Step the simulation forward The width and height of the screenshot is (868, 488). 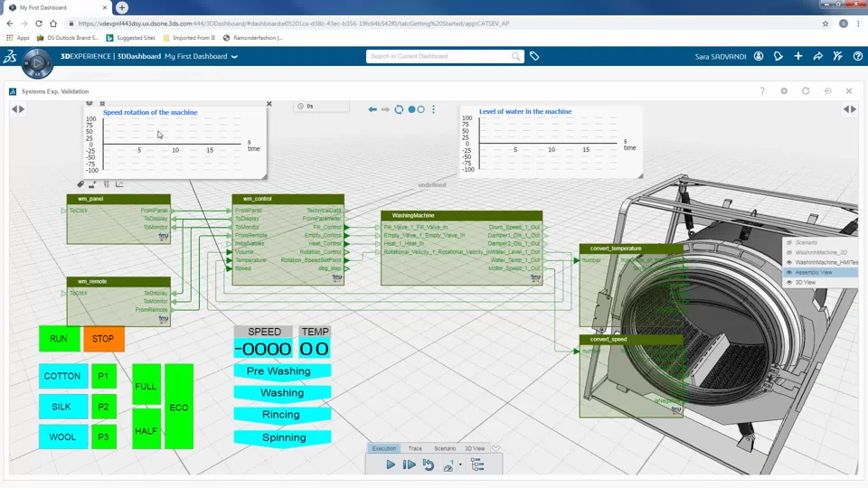[x=409, y=465]
